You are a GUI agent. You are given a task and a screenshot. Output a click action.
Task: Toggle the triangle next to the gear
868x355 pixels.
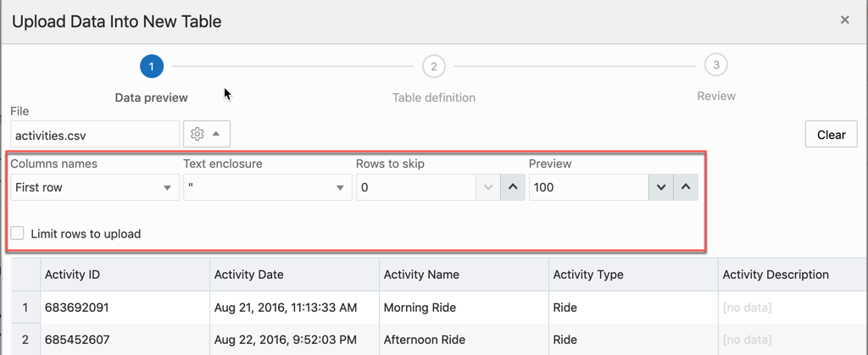[x=216, y=135]
